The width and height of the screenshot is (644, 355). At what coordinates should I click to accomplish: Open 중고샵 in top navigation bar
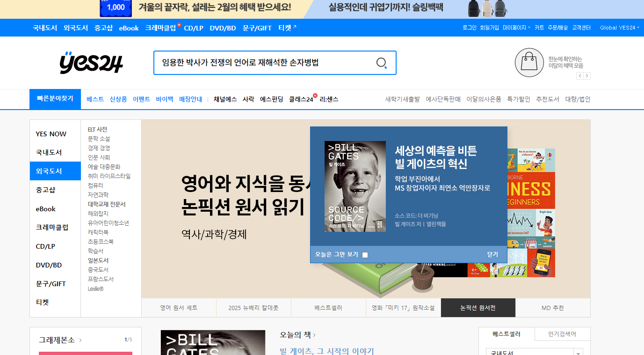(103, 28)
